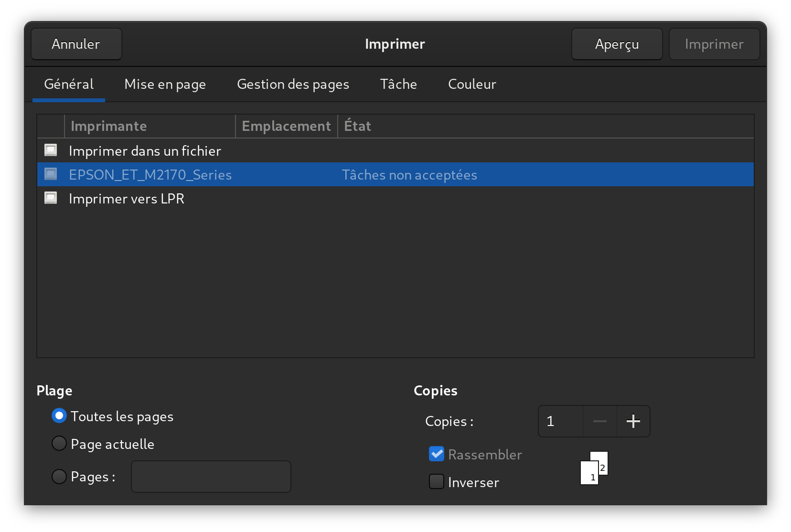Select Toutes les pages radio button
The image size is (791, 532).
(x=59, y=416)
